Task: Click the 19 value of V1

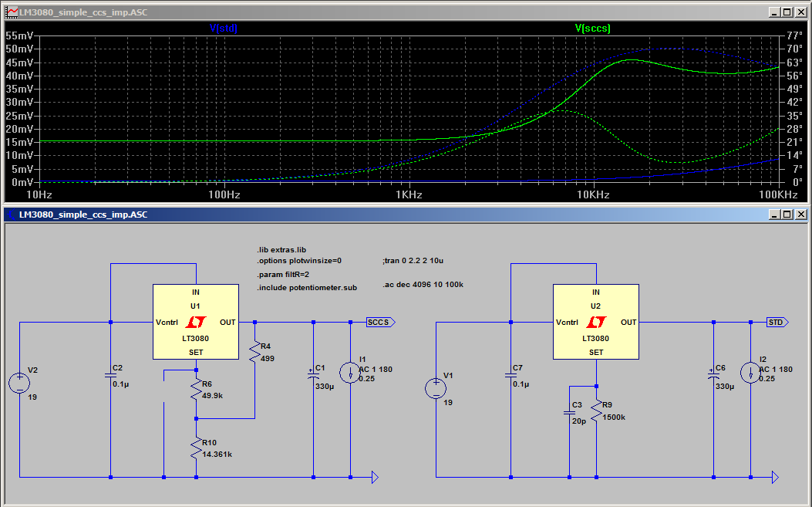Action: (x=448, y=402)
